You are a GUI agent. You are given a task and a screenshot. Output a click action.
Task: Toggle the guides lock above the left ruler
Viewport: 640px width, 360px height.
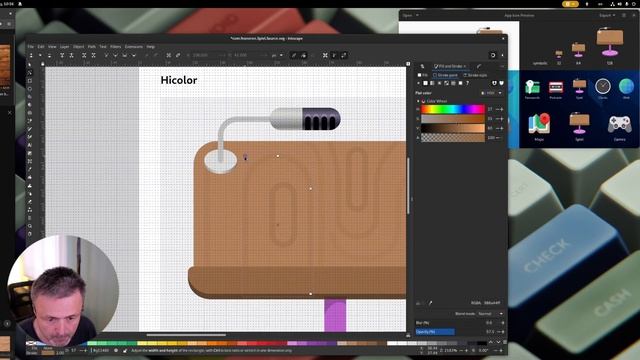42,64
